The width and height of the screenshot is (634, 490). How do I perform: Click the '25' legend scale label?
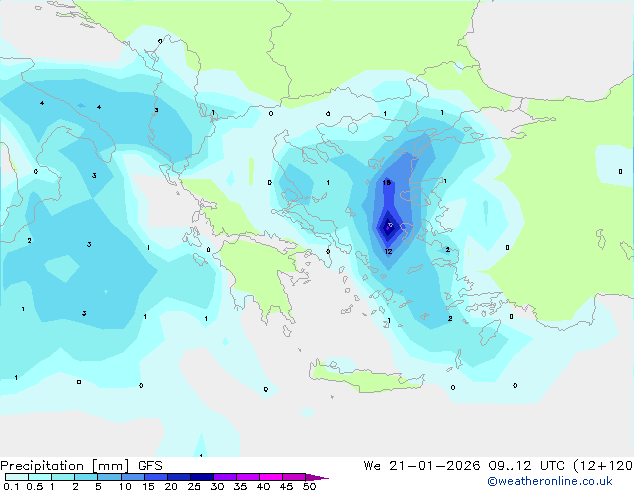pos(194,486)
